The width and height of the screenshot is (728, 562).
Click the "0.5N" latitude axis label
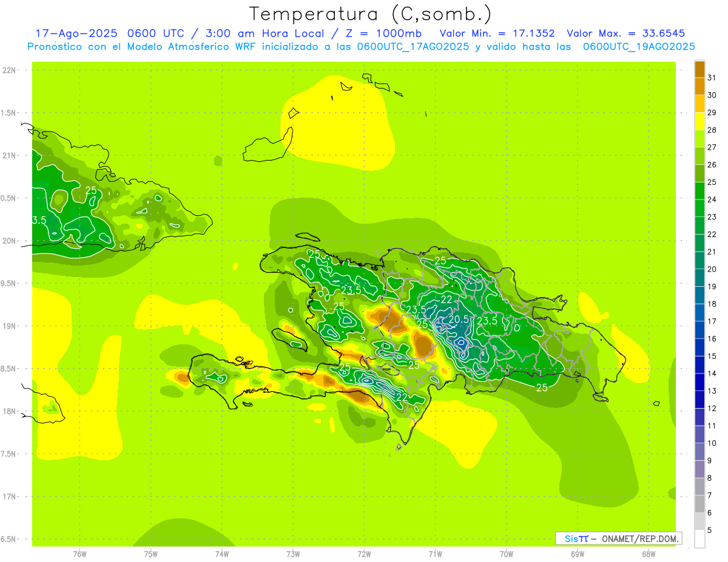(8, 198)
